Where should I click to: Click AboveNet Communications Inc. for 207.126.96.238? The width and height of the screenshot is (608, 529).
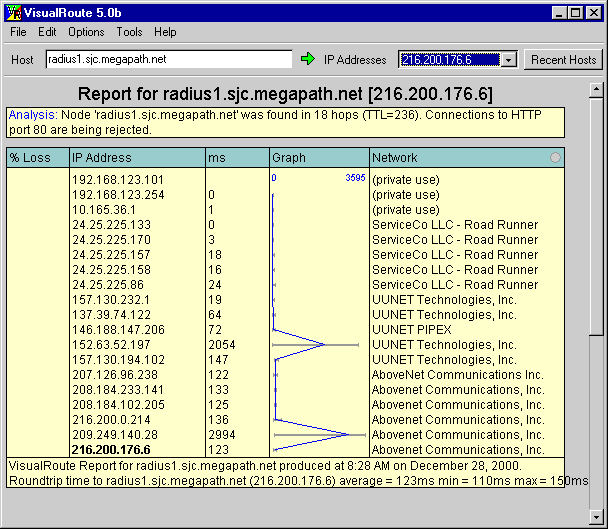point(458,375)
